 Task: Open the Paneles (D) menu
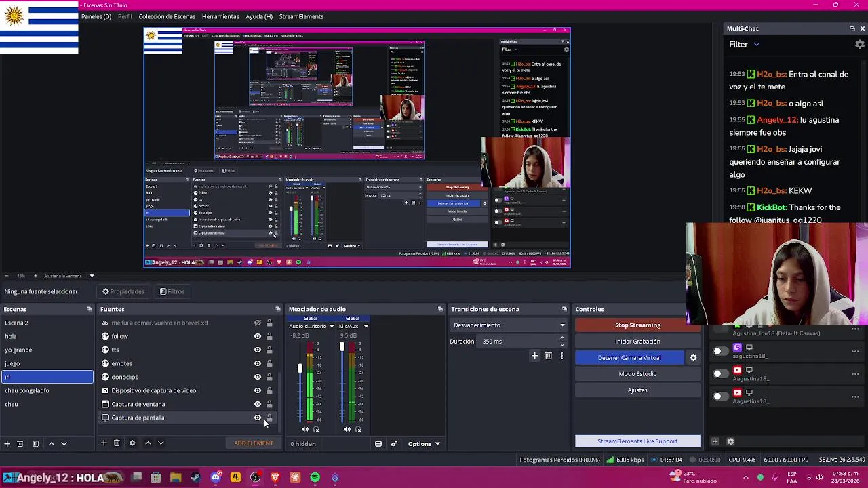tap(96, 16)
